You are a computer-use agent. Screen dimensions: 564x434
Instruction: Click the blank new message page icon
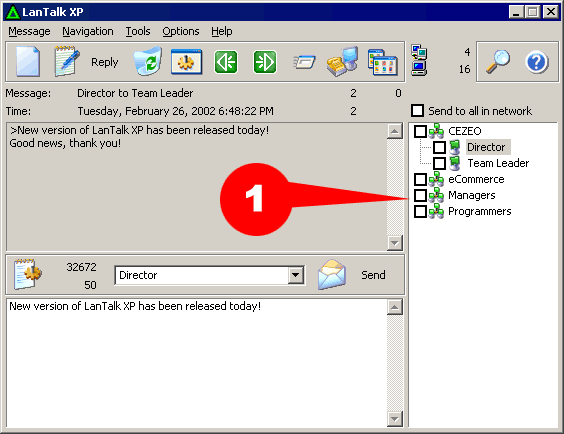coord(28,61)
